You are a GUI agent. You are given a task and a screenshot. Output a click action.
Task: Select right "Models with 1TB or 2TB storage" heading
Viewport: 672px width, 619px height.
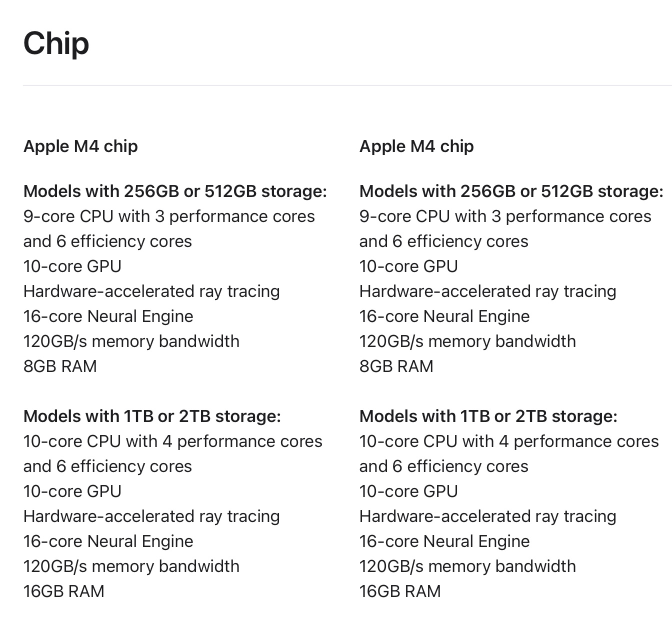tap(488, 416)
